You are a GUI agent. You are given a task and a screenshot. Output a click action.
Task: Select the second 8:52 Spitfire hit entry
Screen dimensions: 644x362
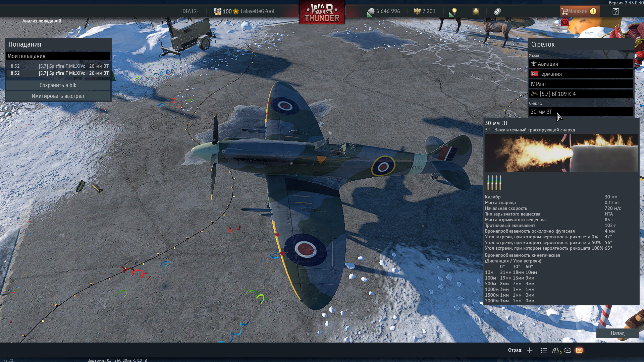point(58,73)
